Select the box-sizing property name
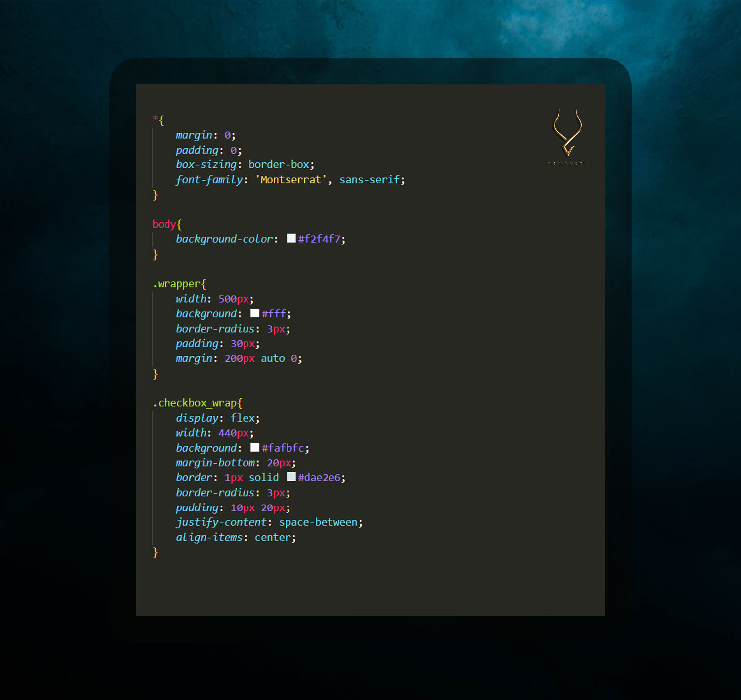 (x=206, y=164)
